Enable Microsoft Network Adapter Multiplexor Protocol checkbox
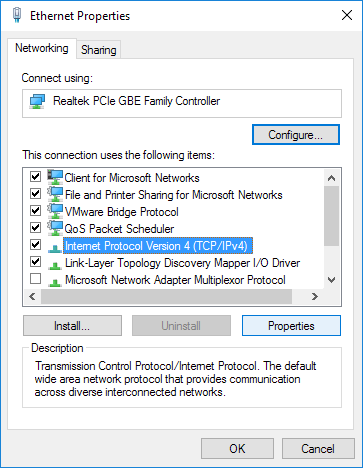363x468 pixels. (x=35, y=278)
